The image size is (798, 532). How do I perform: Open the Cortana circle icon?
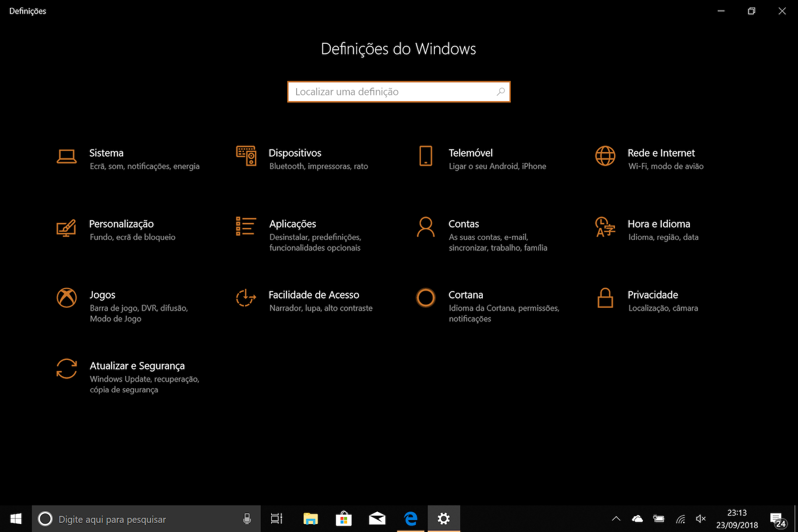tap(425, 298)
